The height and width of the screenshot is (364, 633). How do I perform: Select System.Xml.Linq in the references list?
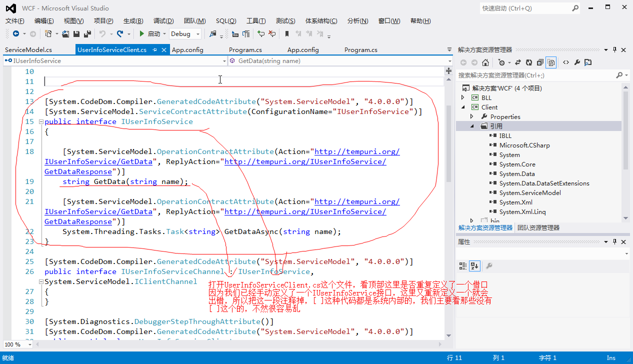click(522, 211)
